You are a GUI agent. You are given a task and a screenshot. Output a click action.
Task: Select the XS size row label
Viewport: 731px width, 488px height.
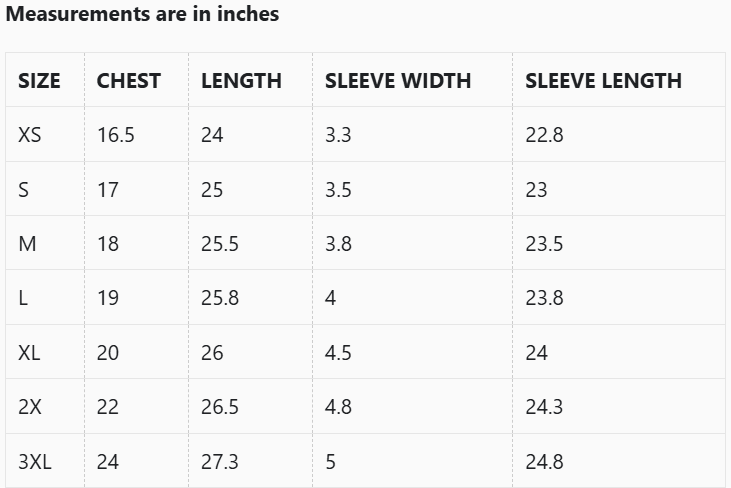[x=30, y=135]
